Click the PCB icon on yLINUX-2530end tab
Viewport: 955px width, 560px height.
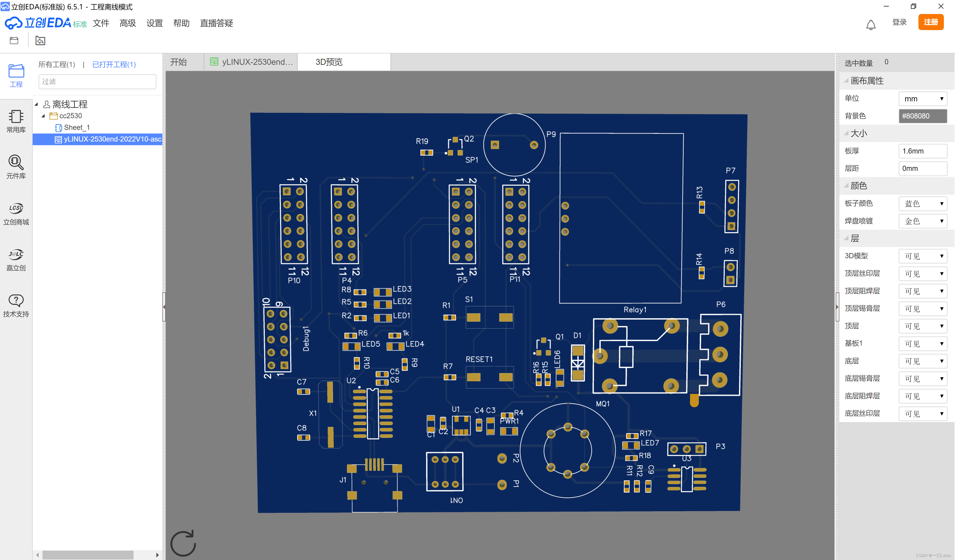214,62
